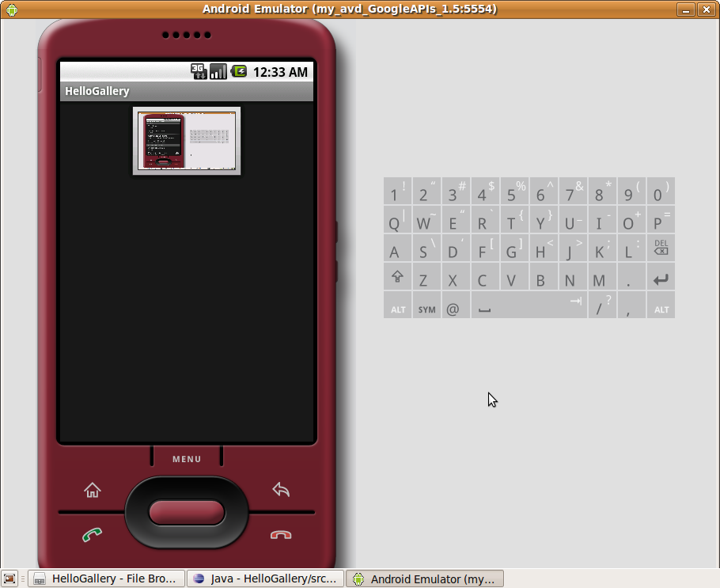The image size is (720, 588).
Task: Click the D-pad center select button
Action: (187, 512)
